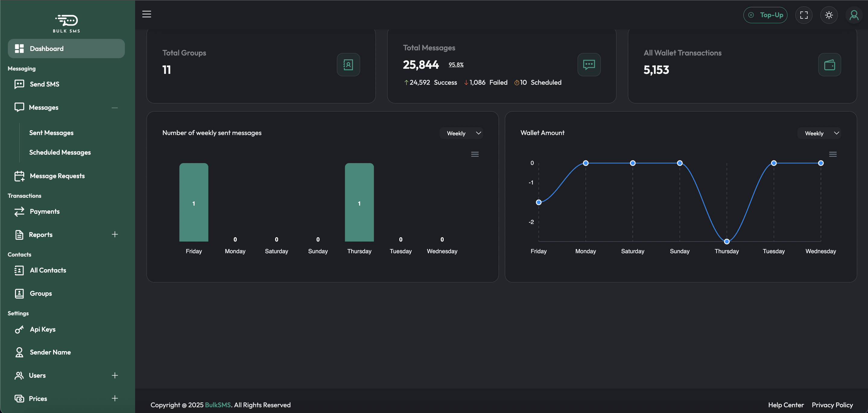Open the Privacy Policy link
868x413 pixels.
click(832, 405)
